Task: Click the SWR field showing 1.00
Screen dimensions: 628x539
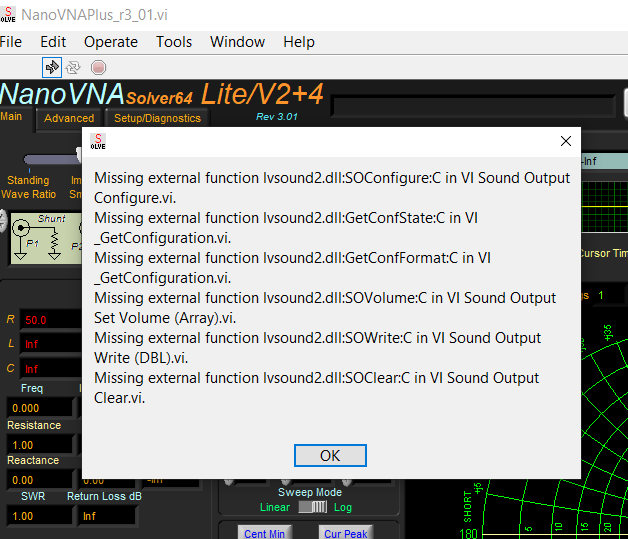Action: [39, 516]
